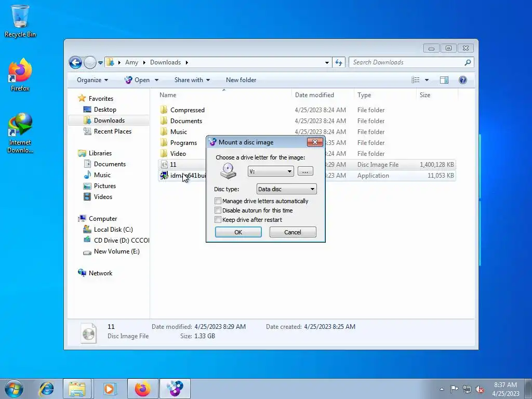This screenshot has height=399, width=532.
Task: Open Internet Explorer from taskbar
Action: click(46, 389)
